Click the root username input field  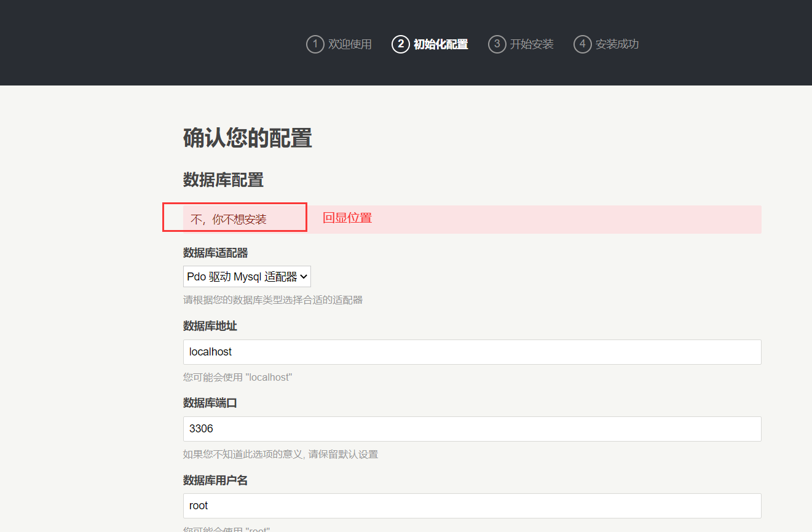click(x=472, y=506)
